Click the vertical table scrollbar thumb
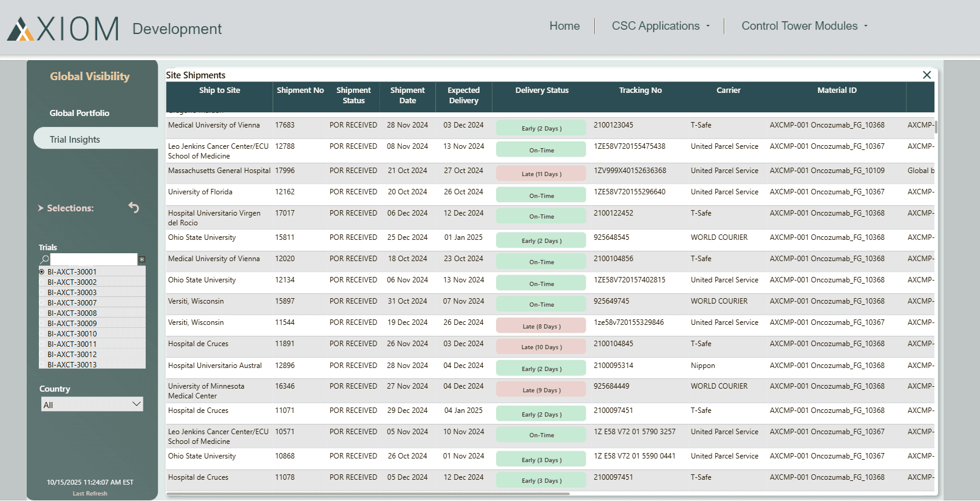980x501 pixels. click(x=936, y=126)
